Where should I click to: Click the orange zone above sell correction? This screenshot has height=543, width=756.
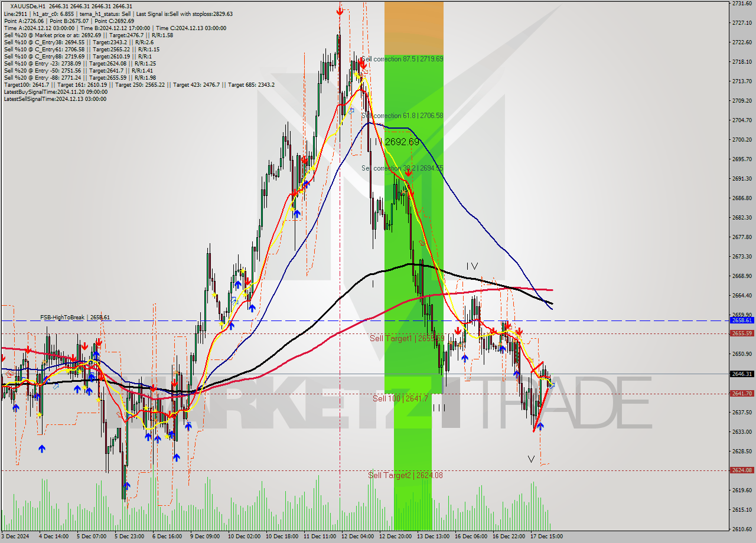(413, 28)
